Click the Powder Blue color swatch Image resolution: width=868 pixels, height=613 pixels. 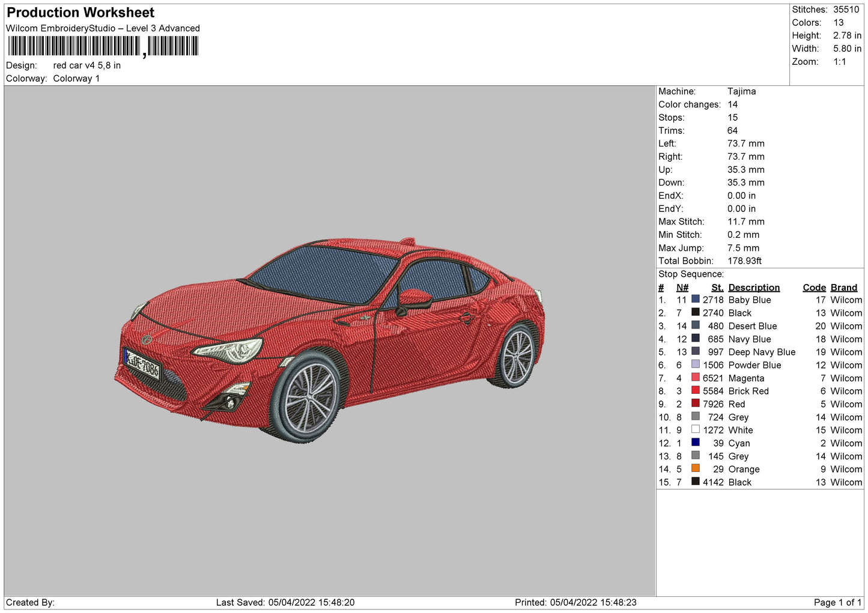tap(696, 364)
